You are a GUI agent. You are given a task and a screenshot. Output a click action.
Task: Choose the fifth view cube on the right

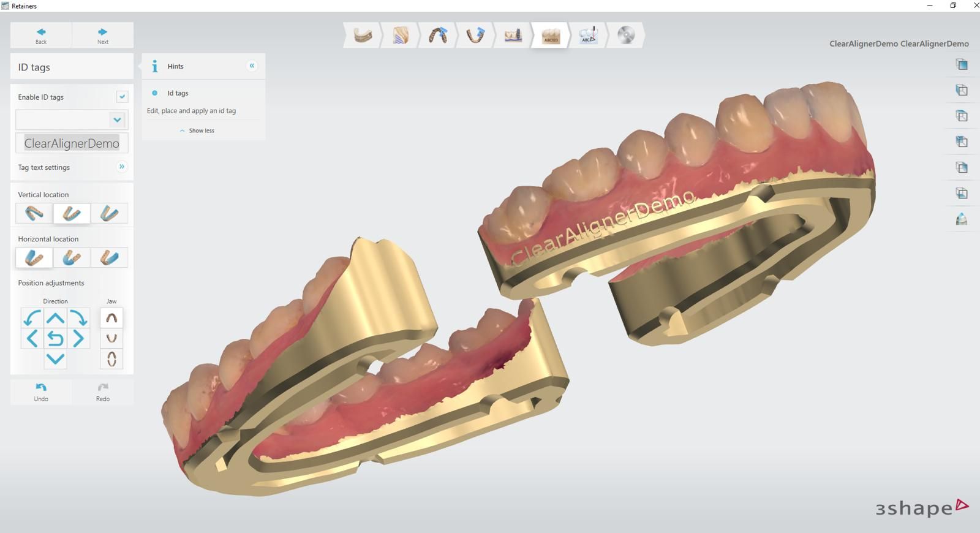962,167
